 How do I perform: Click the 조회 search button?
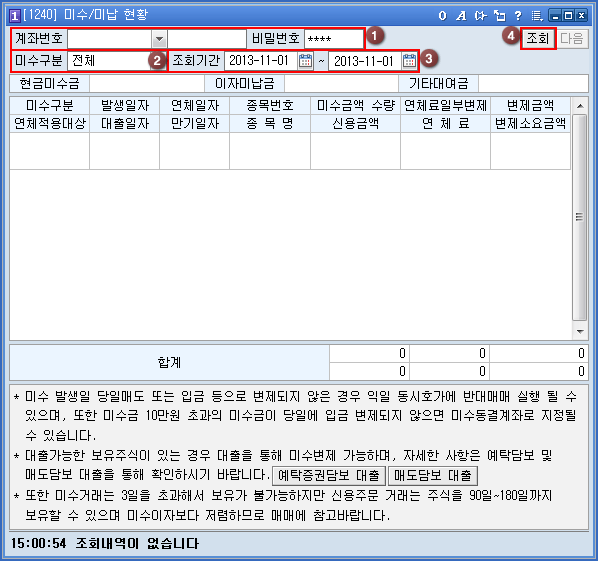click(538, 39)
